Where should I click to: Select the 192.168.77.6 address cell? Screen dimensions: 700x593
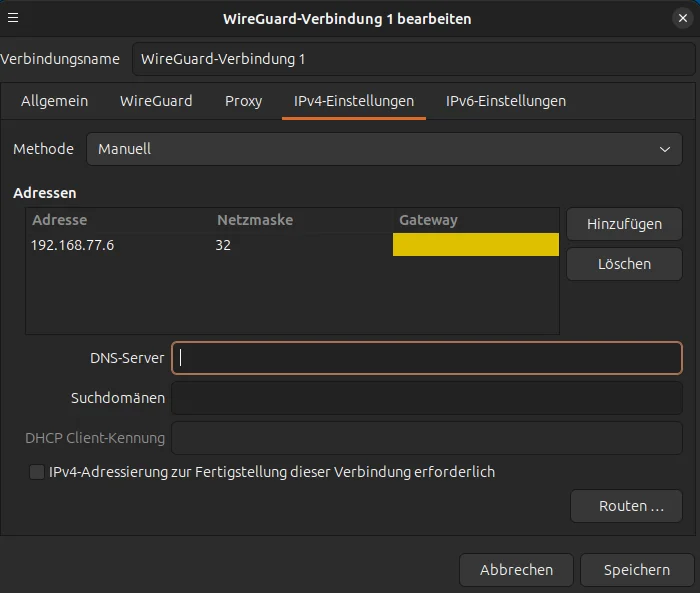pyautogui.click(x=72, y=245)
